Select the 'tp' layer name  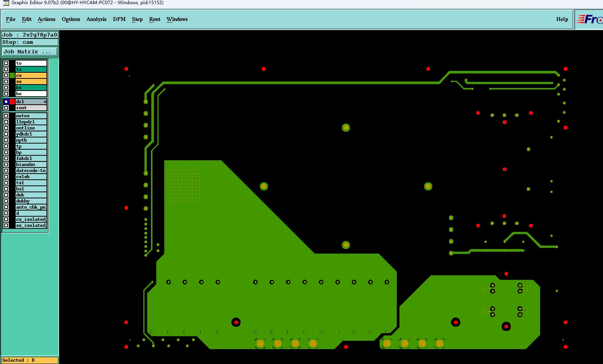[x=31, y=146]
